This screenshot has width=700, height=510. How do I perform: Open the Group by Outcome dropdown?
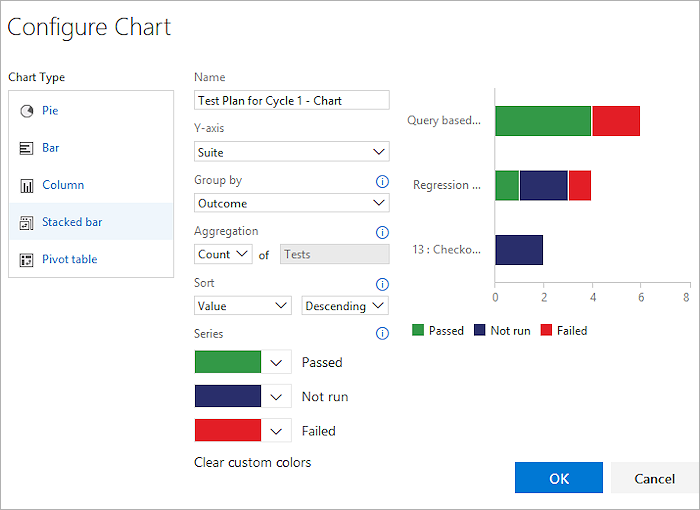point(291,203)
